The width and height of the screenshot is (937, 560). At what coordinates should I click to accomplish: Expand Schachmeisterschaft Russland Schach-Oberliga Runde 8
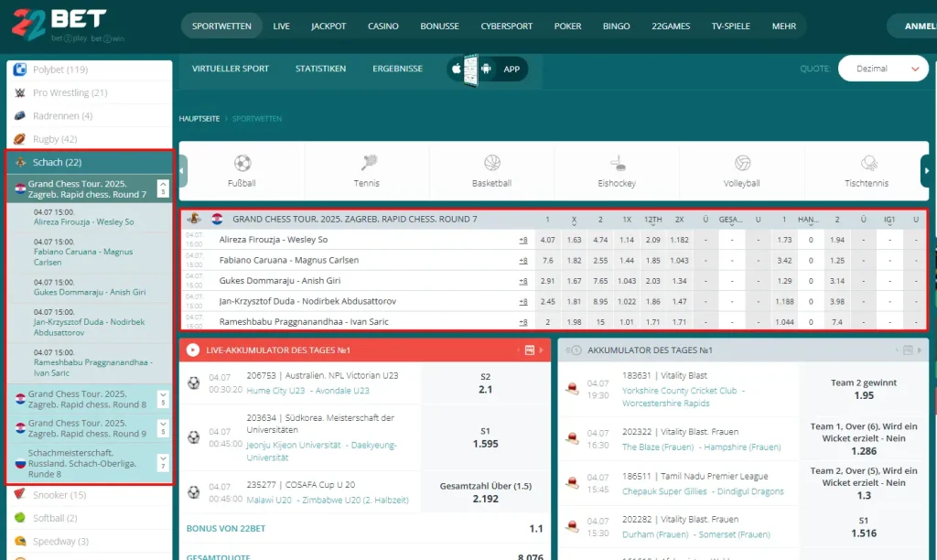[x=163, y=463]
